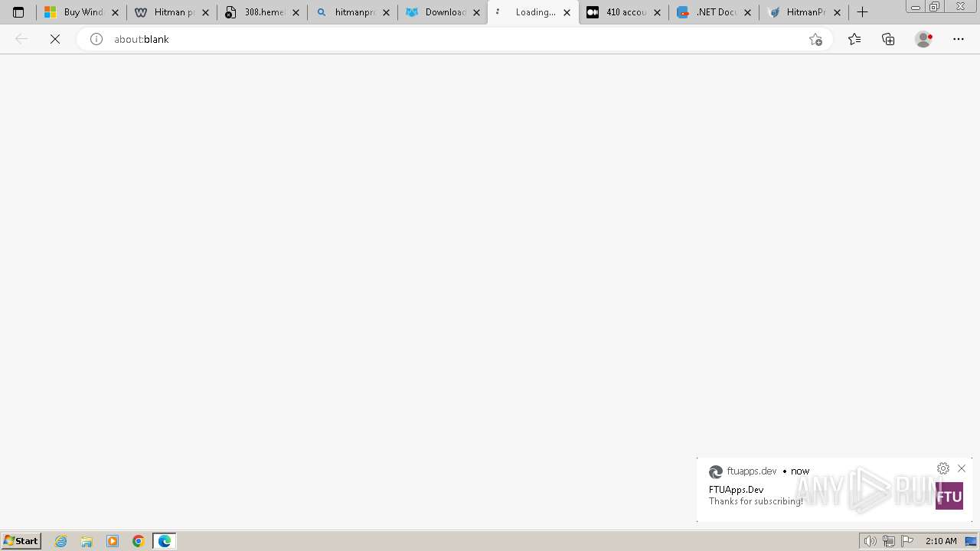Open the Favorites list
980x551 pixels.
(x=854, y=39)
